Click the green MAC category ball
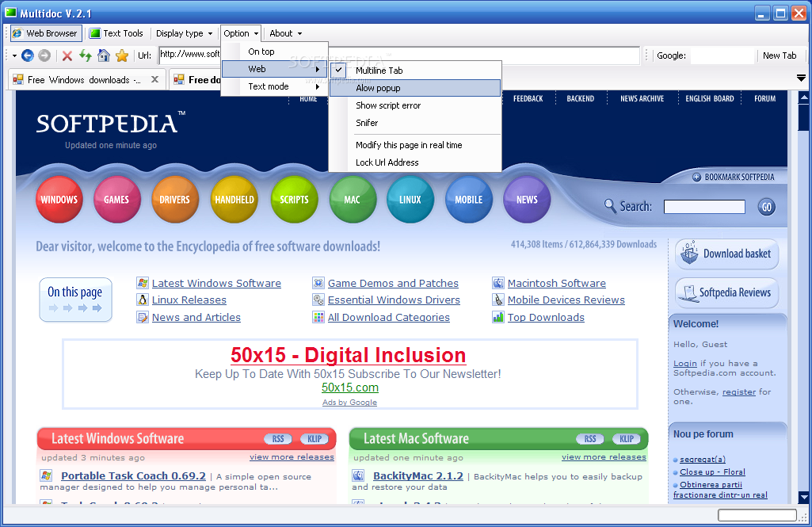 pos(353,200)
